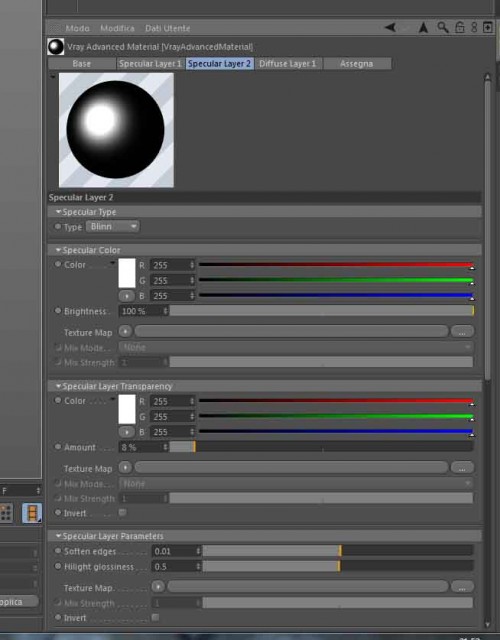The width and height of the screenshot is (500, 640).
Task: Click arrow button under Transparency color swatch
Action: [127, 432]
